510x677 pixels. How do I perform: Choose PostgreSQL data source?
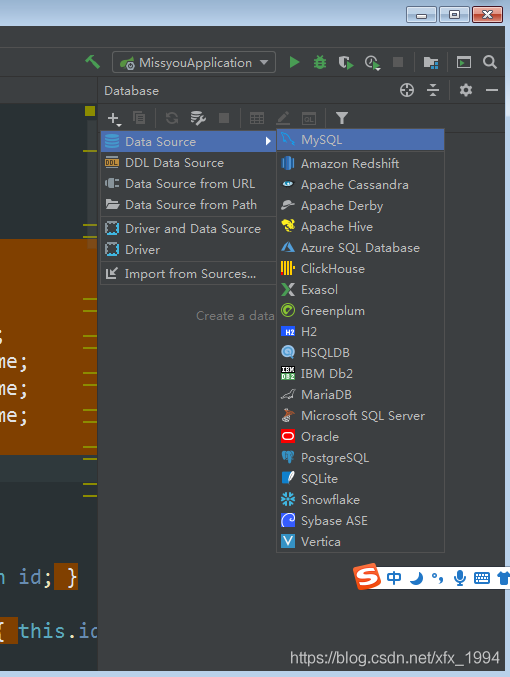click(361, 458)
